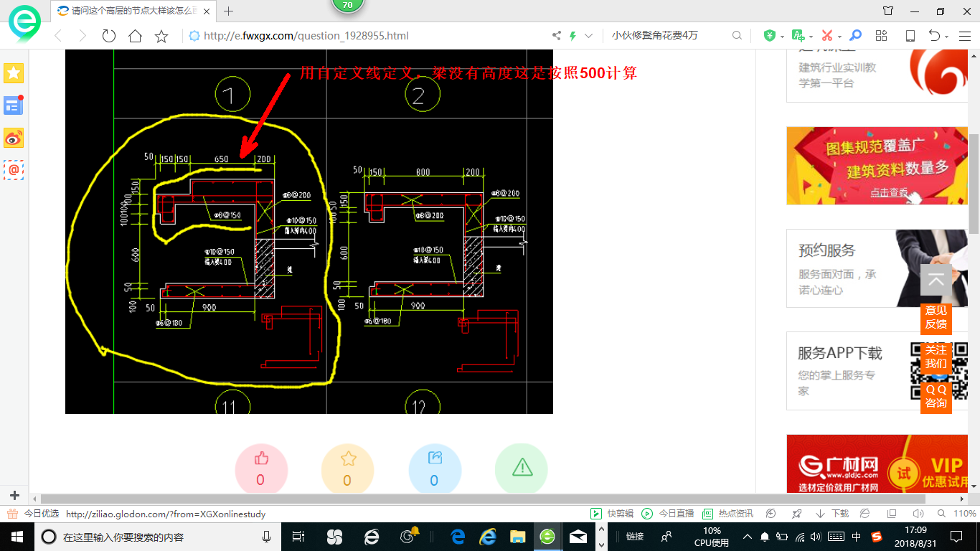Expand the address bar dropdown chevron
This screenshot has width=980, height=551.
[589, 36]
